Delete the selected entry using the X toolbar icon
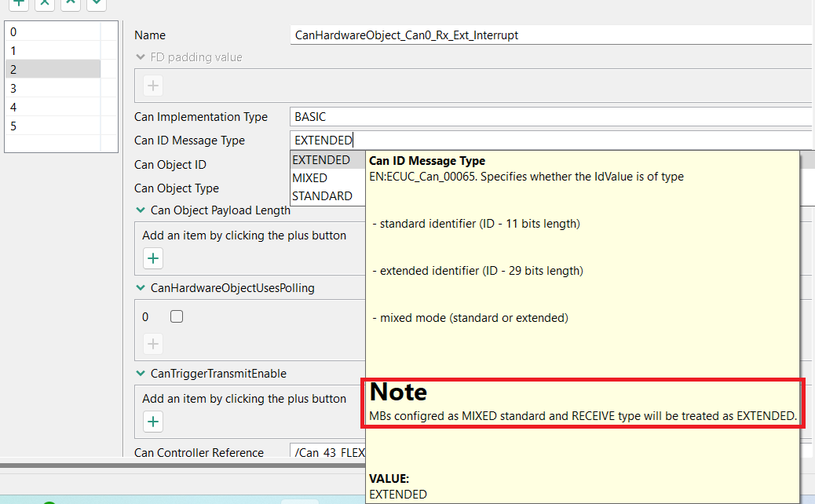815x504 pixels. 44,4
